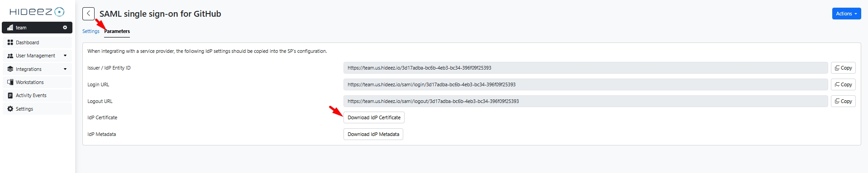Expand the User Management submenu arrow

coord(65,56)
